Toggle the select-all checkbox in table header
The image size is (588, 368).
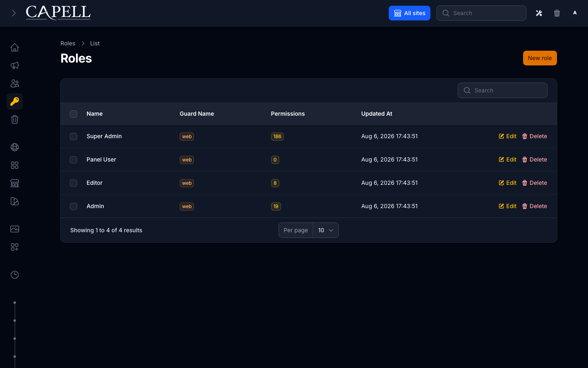pos(73,114)
